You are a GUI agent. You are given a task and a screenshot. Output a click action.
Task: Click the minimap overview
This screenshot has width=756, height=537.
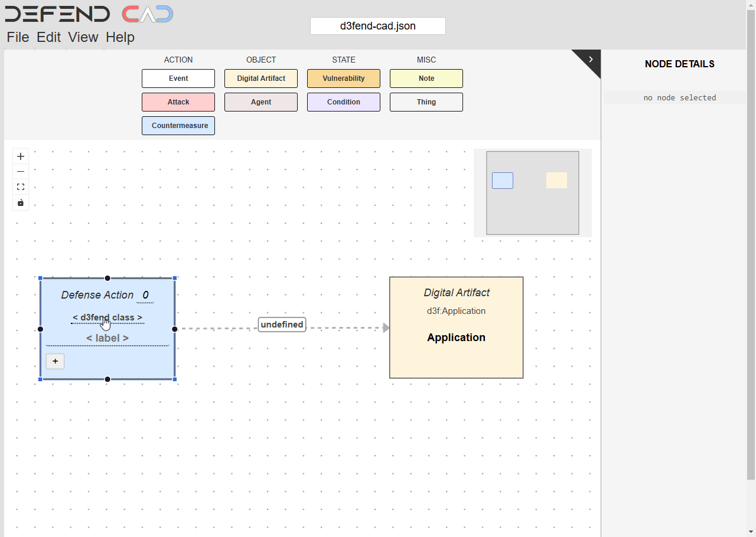(x=532, y=193)
